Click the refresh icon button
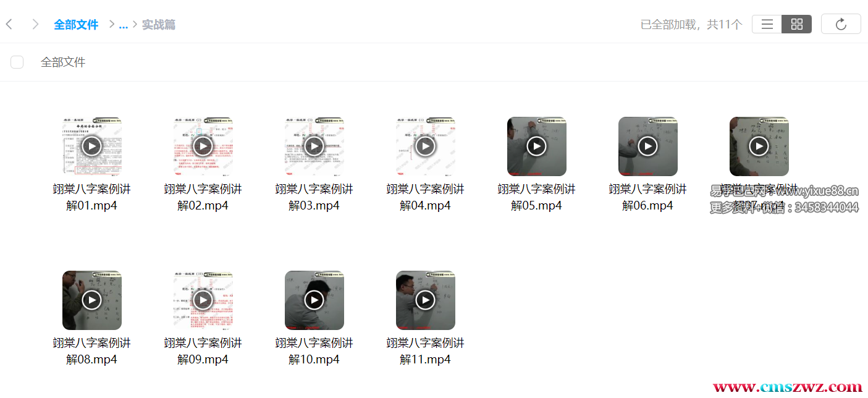The width and height of the screenshot is (868, 398). [841, 24]
